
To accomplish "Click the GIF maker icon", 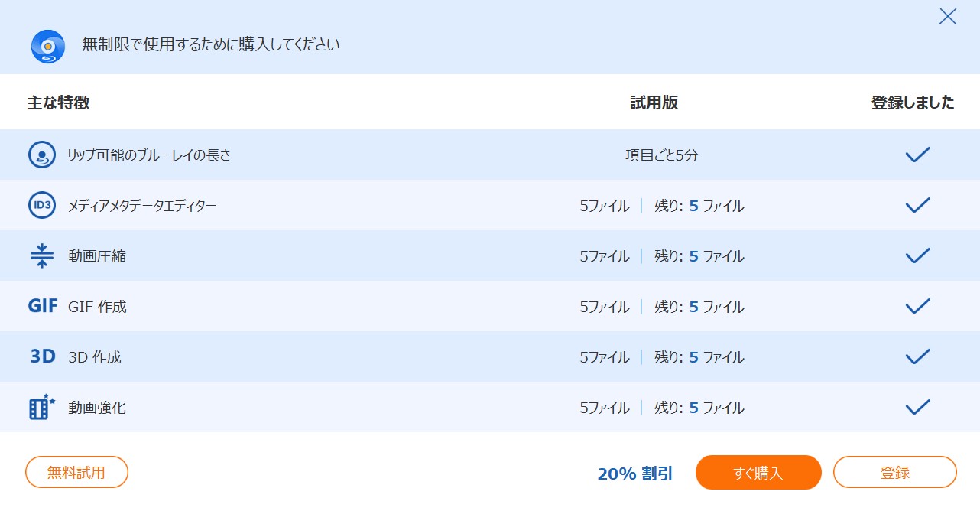I will point(43,306).
